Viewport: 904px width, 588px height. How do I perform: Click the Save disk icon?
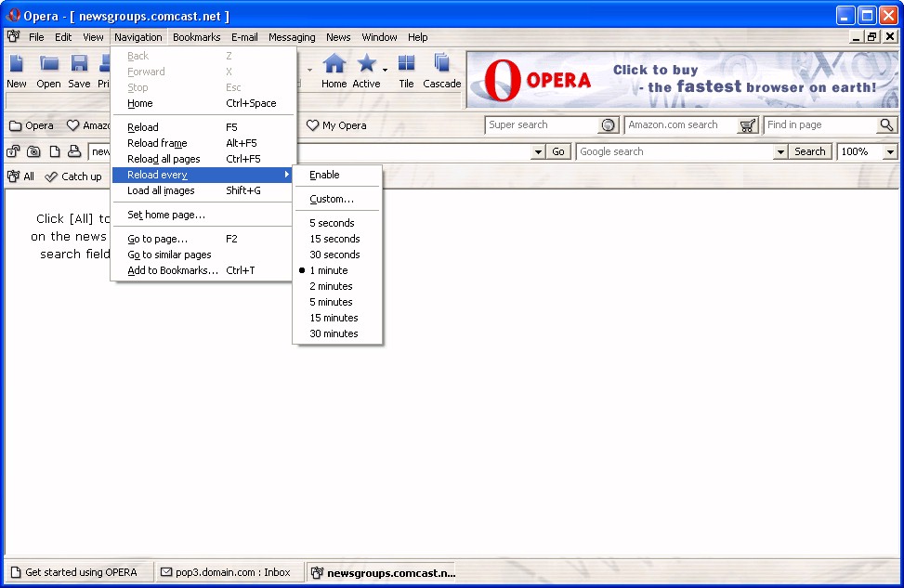point(79,64)
